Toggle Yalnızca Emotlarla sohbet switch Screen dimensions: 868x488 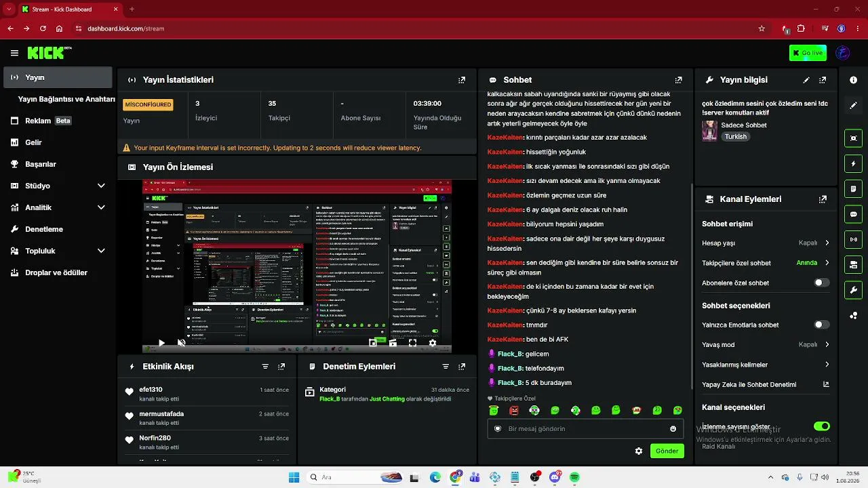(x=821, y=325)
